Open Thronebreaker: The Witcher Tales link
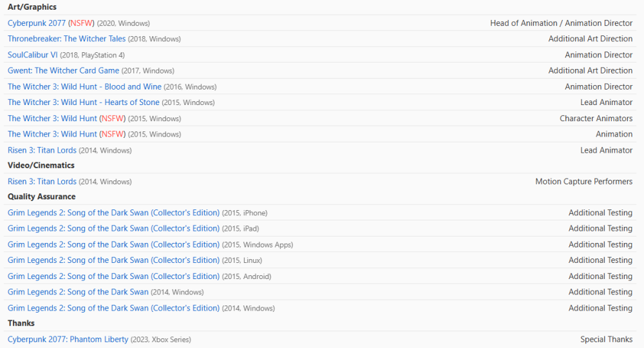Screen dimensions: 644x348 coord(66,39)
